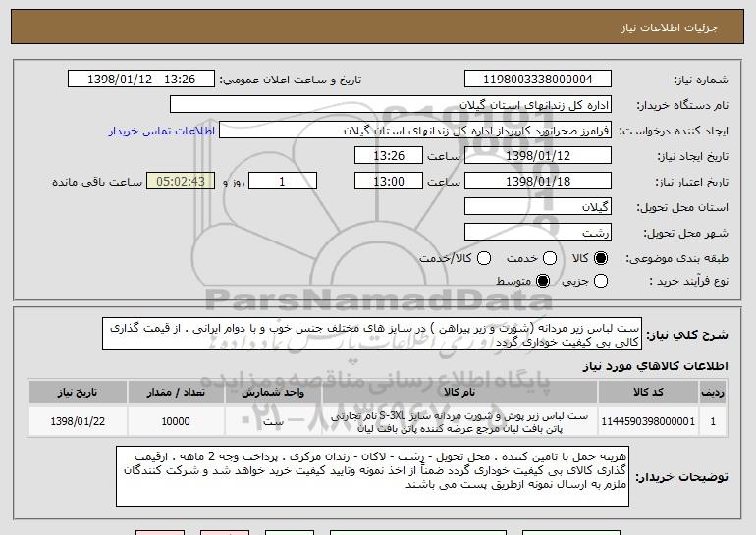
Task: Click the جزئیات اطلاعات نیاز header title
Action: [669, 27]
